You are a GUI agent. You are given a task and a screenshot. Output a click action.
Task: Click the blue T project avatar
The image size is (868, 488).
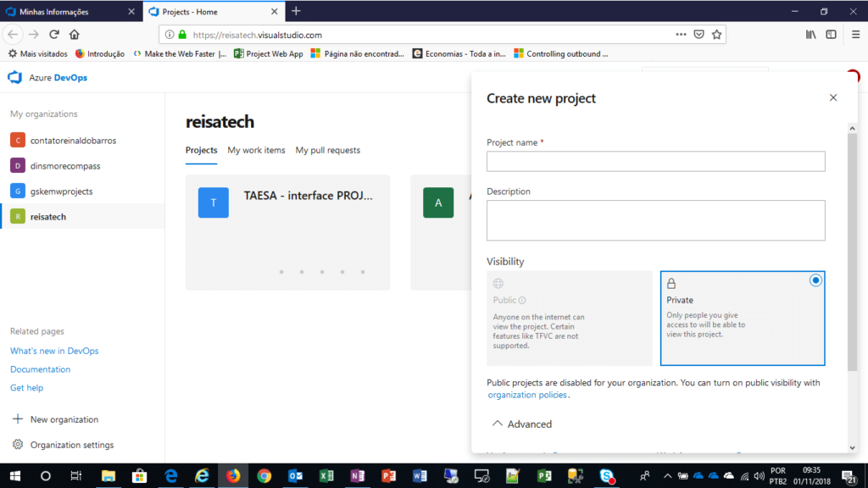tap(213, 202)
